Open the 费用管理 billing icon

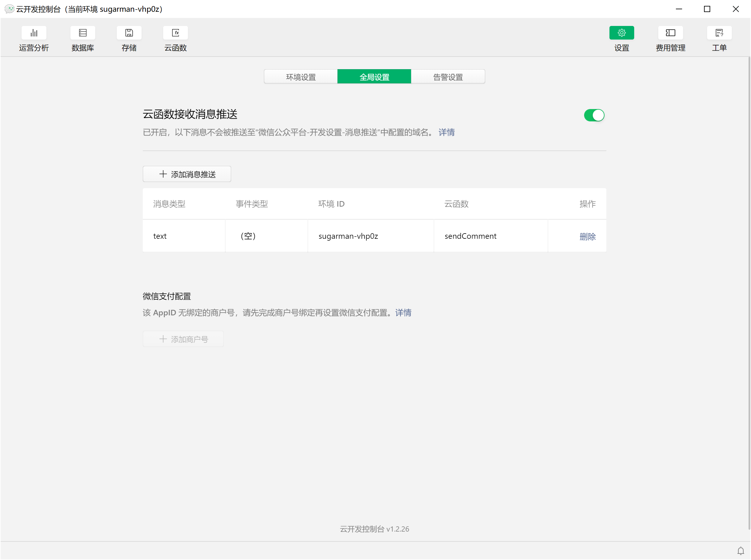point(670,33)
